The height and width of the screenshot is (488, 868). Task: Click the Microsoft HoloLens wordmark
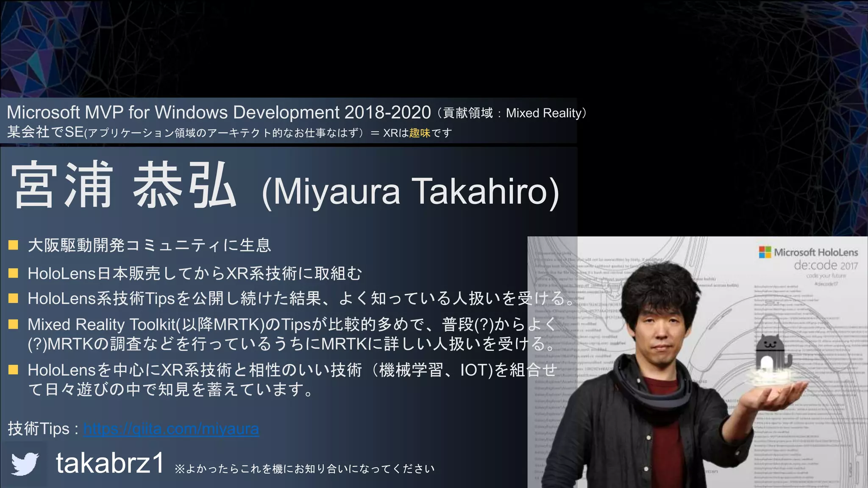816,252
